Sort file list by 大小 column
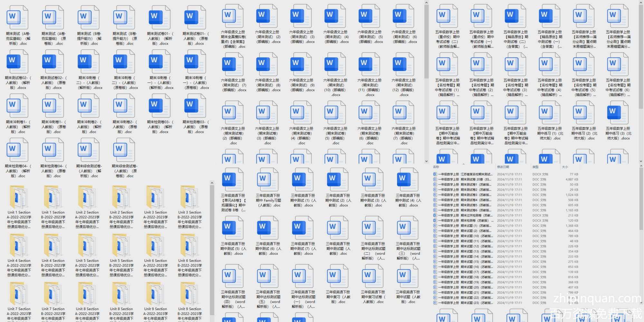Screen dimensions: 644x322 coord(565,167)
